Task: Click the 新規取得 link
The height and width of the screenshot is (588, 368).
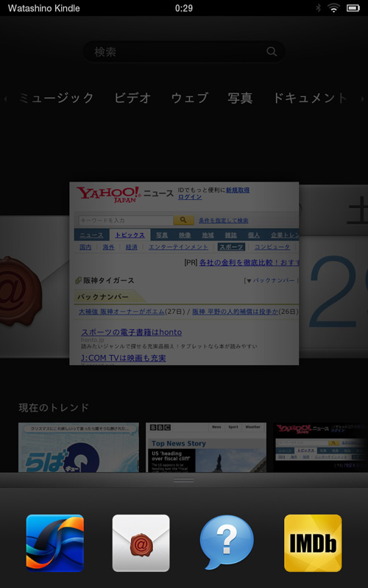Action: tap(238, 190)
